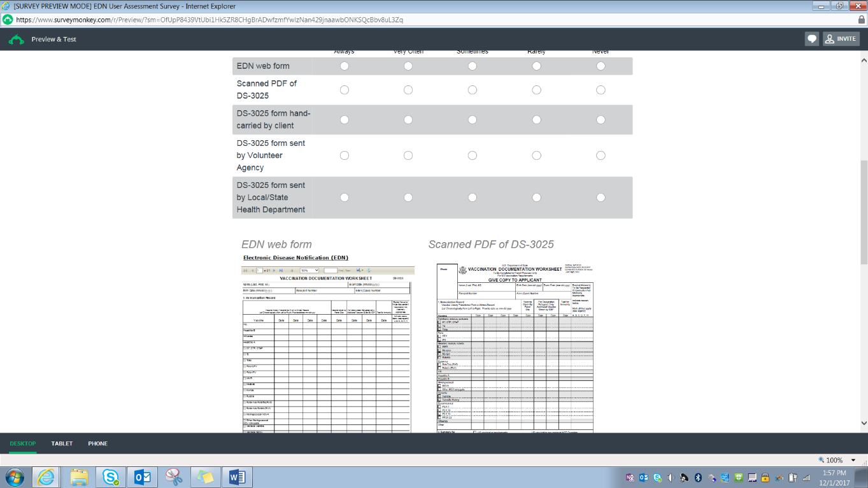The width and height of the screenshot is (868, 488).
Task: Click the Safely Remove Hardware tray icon
Action: click(711, 477)
